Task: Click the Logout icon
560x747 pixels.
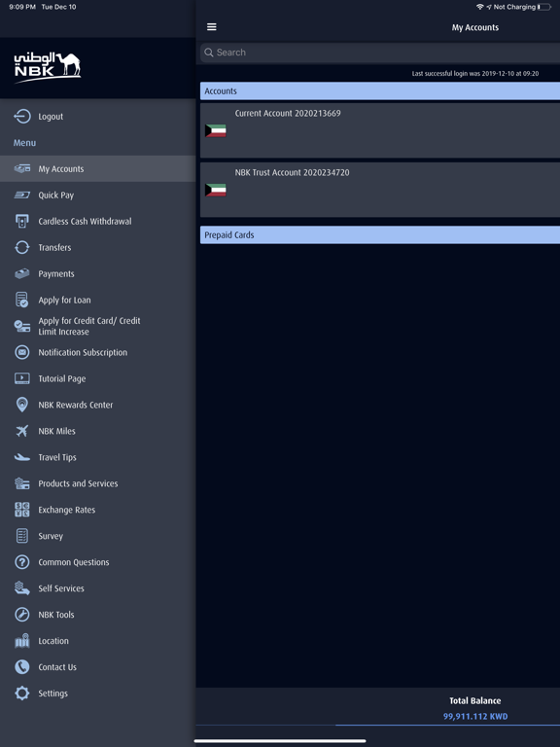Action: [x=22, y=117]
